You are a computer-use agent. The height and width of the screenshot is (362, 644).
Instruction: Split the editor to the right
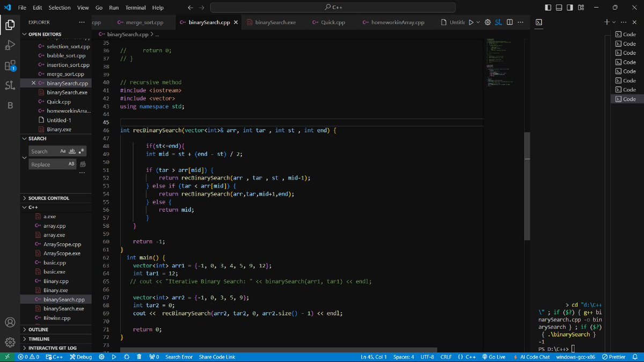[x=510, y=23]
